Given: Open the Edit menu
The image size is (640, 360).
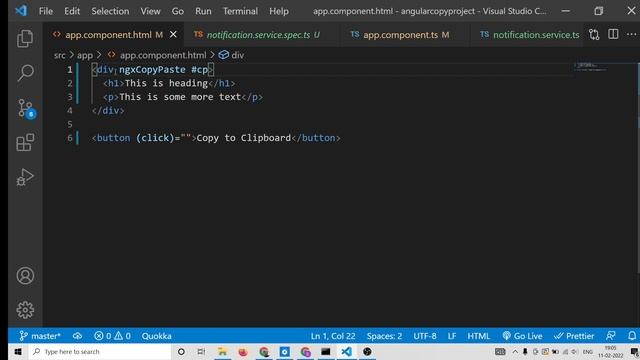Looking at the screenshot, I should 72,11.
